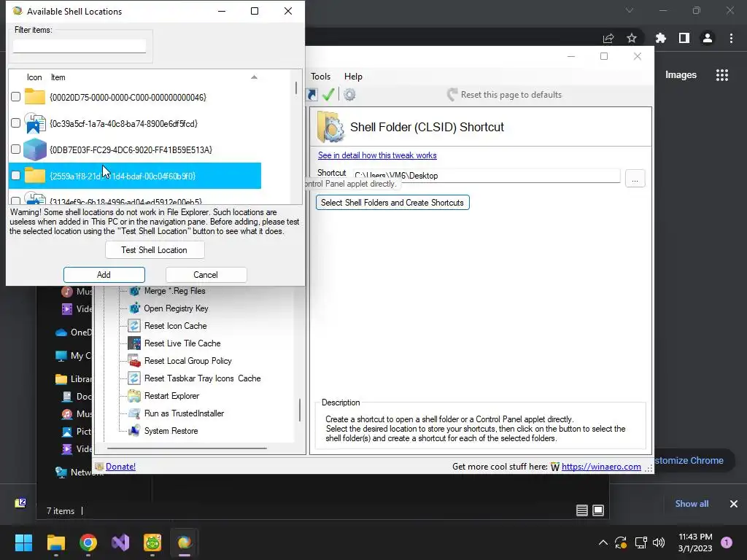The width and height of the screenshot is (747, 560).
Task: Click Select Shell Folders and Create Shortcuts
Action: pyautogui.click(x=392, y=203)
